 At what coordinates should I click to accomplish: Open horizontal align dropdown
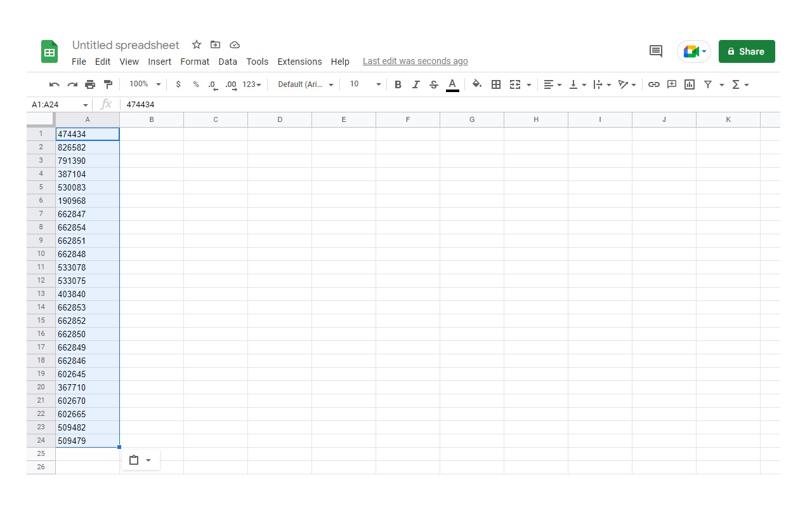[553, 84]
